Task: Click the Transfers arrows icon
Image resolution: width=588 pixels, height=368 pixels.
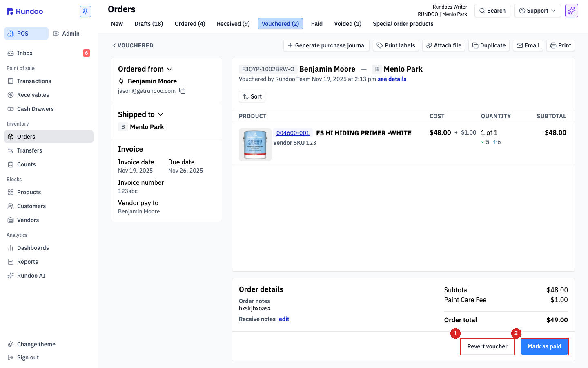Action: (x=11, y=150)
